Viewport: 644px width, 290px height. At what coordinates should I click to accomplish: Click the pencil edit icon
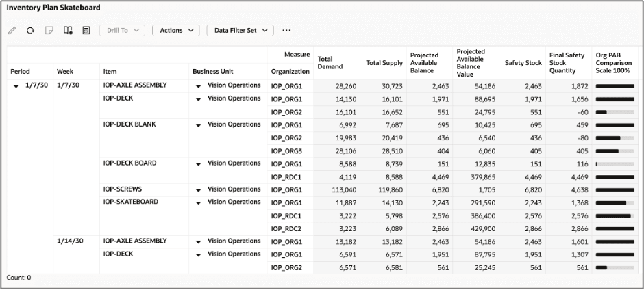[12, 30]
